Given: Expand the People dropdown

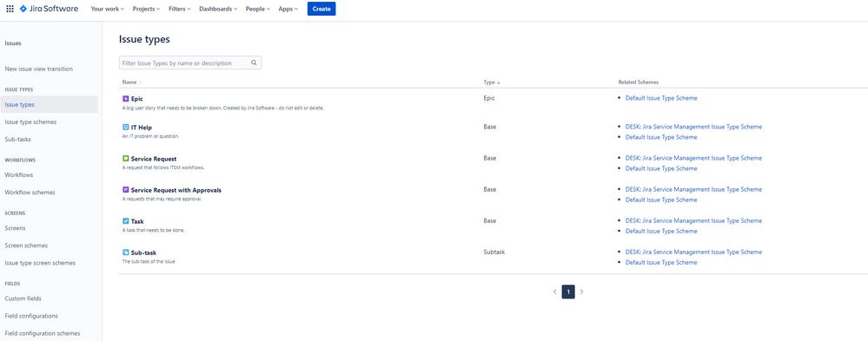Looking at the screenshot, I should coord(258,9).
